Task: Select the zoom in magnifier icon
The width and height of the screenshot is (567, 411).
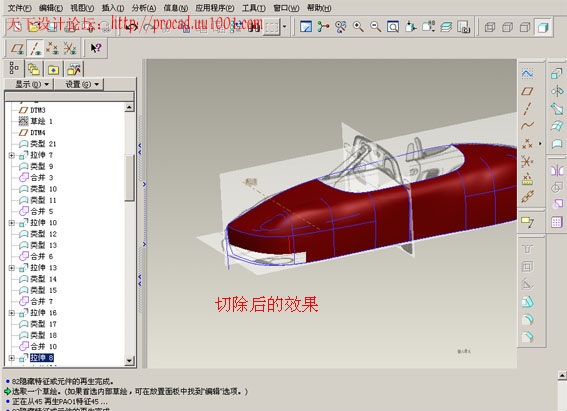Action: pyautogui.click(x=358, y=27)
